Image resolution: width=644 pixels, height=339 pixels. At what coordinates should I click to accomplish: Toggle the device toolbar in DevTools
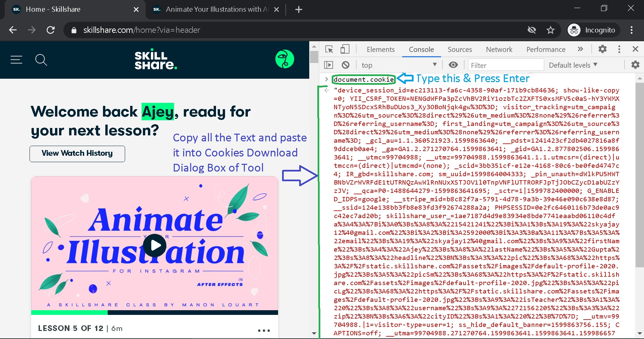tap(345, 49)
